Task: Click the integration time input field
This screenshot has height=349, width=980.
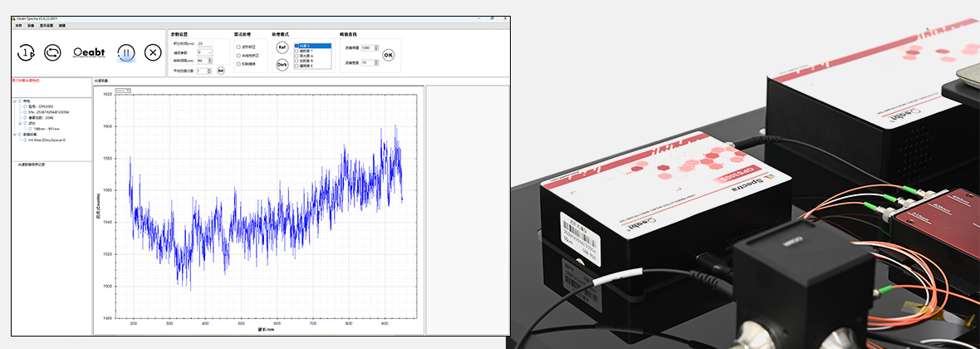Action: 204,43
